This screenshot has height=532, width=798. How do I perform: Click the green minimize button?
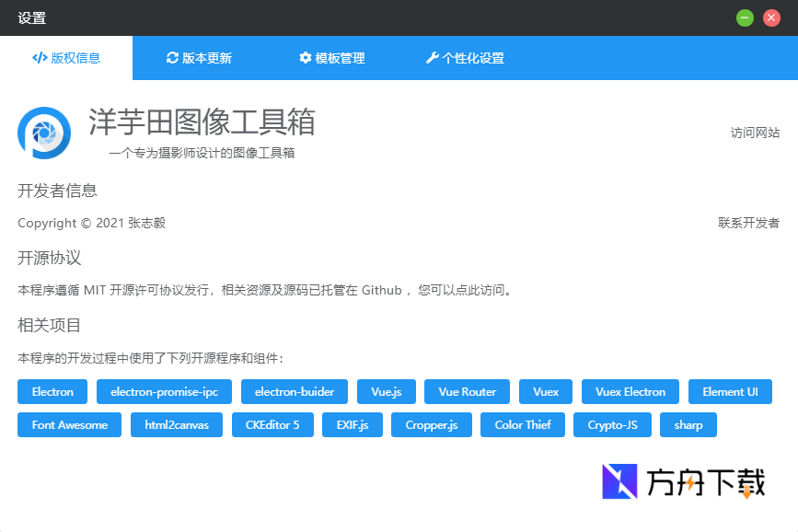[744, 17]
